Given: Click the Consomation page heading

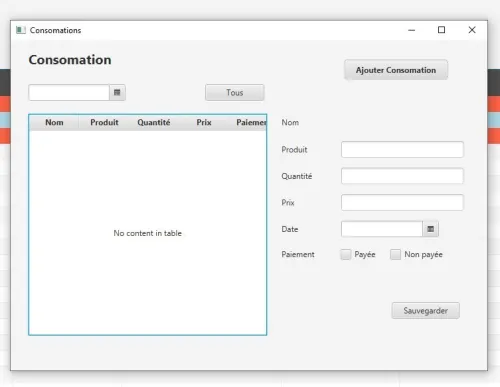Looking at the screenshot, I should 70,60.
